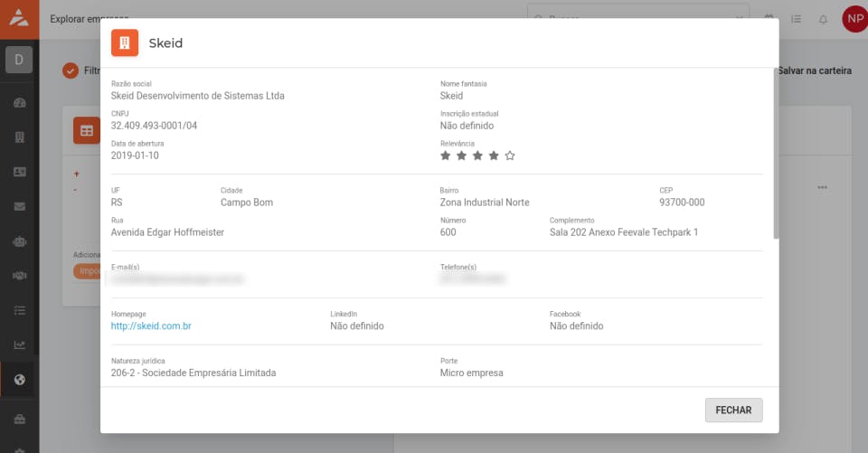Click the first filled relevance star
Screen dimensions: 868x453
tap(445, 156)
